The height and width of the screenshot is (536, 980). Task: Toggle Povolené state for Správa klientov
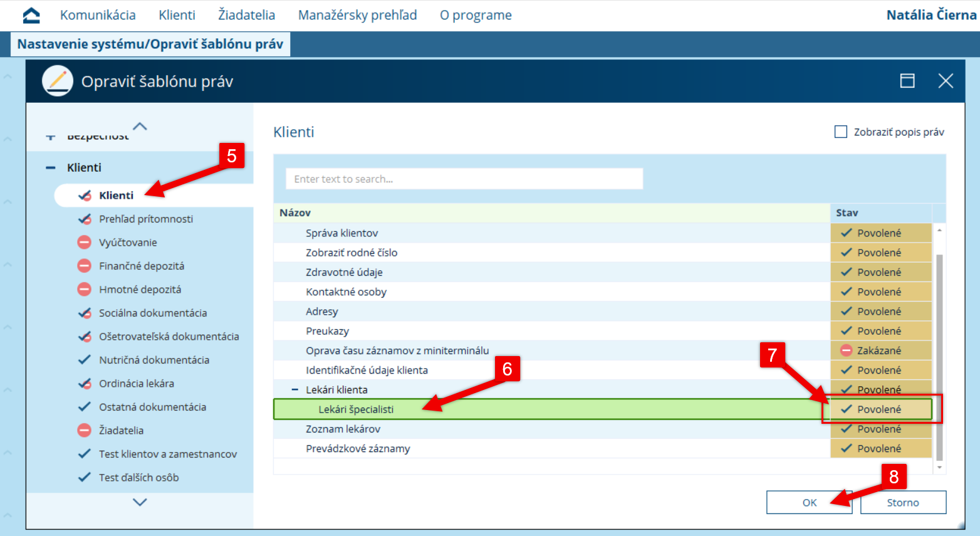[x=880, y=233]
